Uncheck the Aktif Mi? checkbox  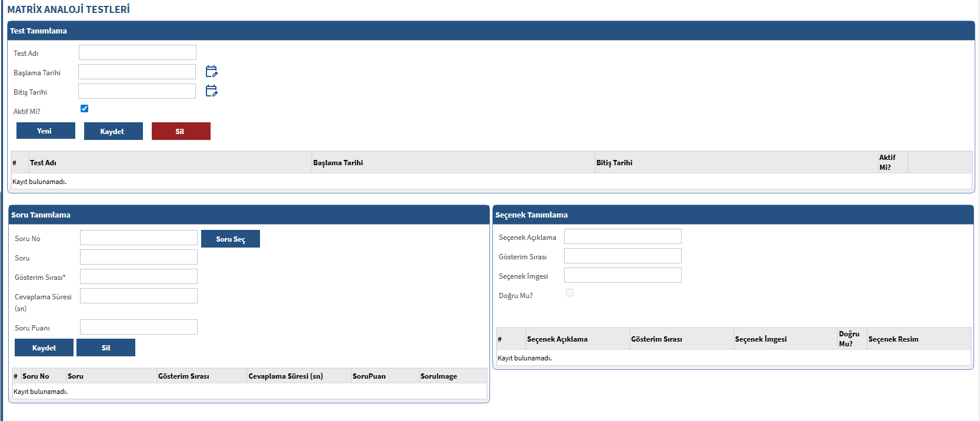84,109
